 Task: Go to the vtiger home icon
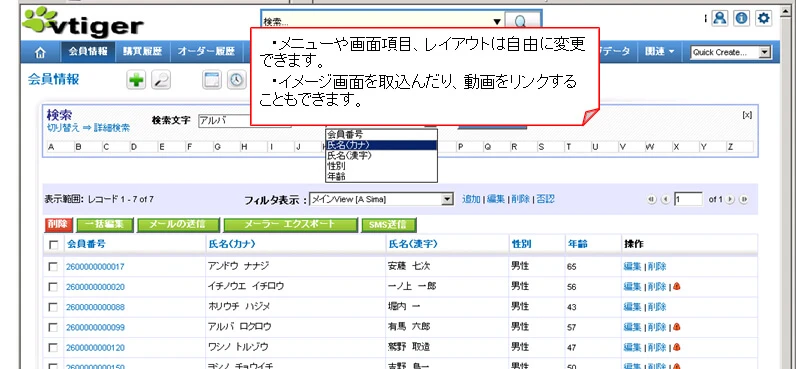pyautogui.click(x=40, y=52)
